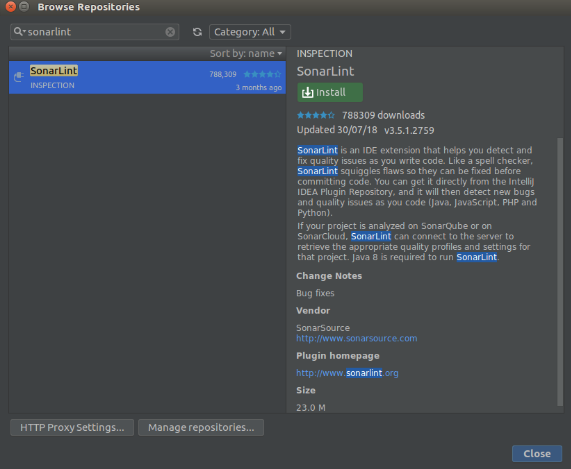The height and width of the screenshot is (469, 571).
Task: Open Manage repositories dialog
Action: 201,427
